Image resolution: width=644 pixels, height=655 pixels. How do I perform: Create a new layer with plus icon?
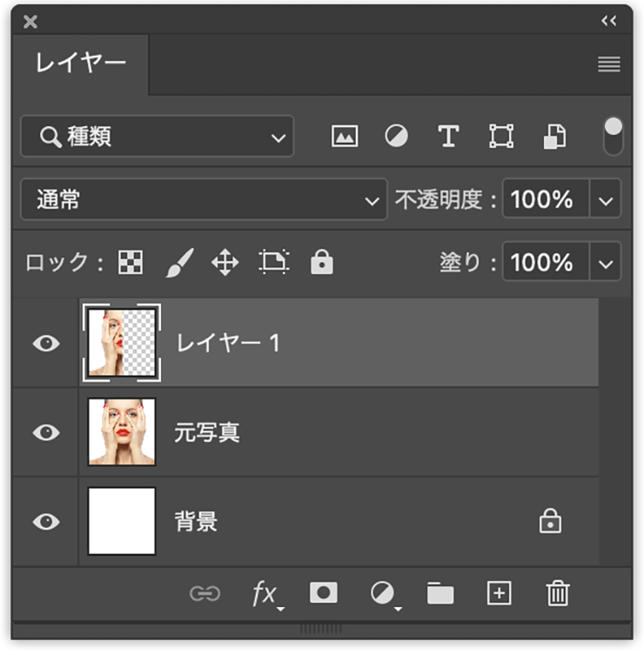[x=499, y=593]
